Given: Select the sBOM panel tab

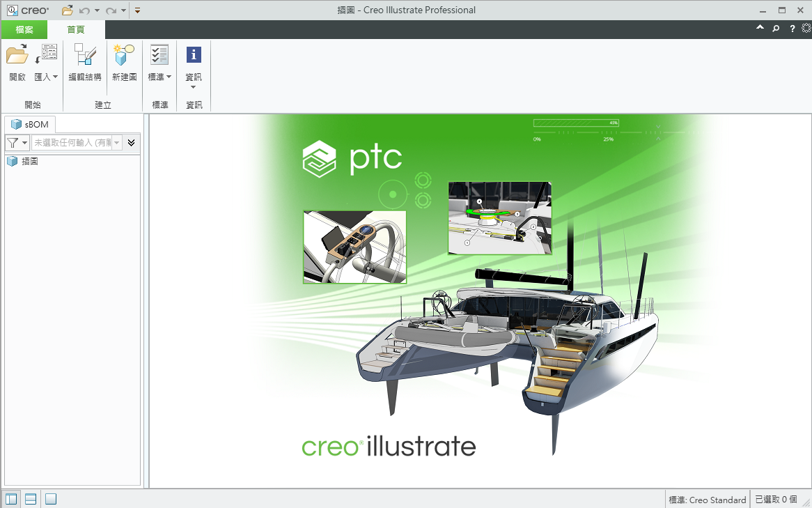Looking at the screenshot, I should [30, 125].
